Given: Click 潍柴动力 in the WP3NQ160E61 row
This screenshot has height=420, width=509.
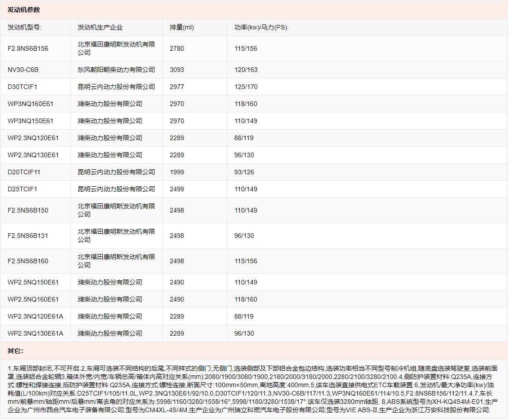Looking at the screenshot, I should point(110,104).
